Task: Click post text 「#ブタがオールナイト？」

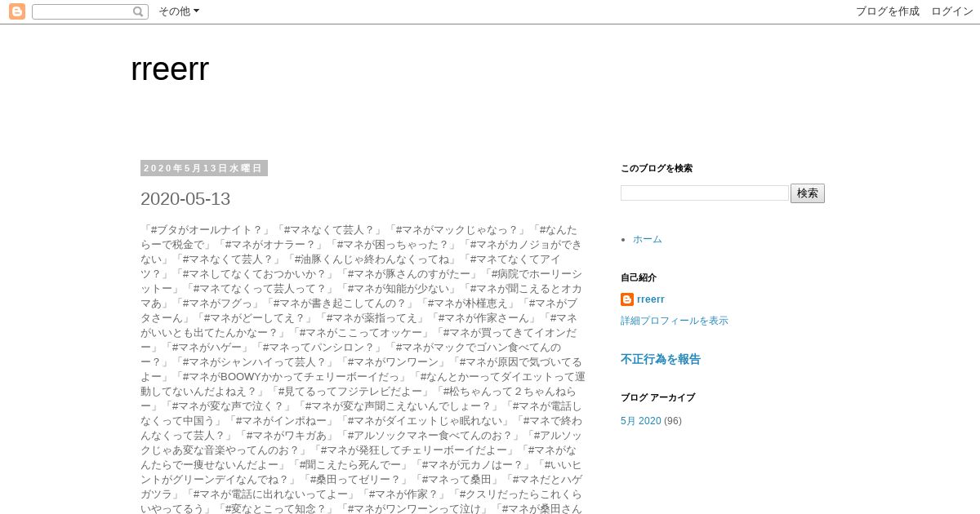Action: pos(207,230)
